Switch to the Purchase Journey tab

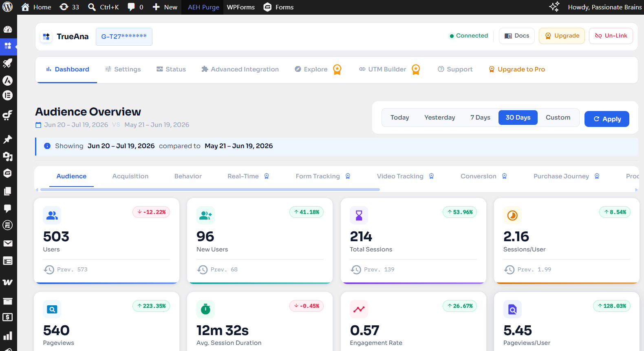[566, 176]
